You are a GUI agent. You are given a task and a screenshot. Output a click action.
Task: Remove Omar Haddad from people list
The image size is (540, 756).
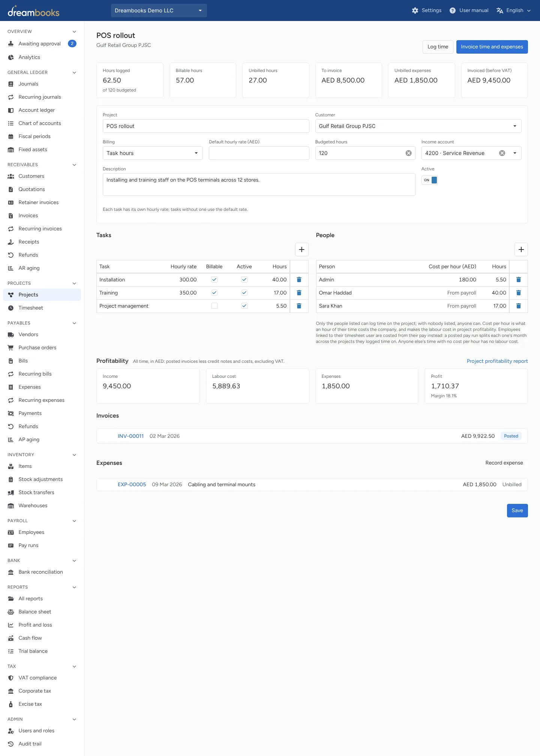pyautogui.click(x=518, y=293)
